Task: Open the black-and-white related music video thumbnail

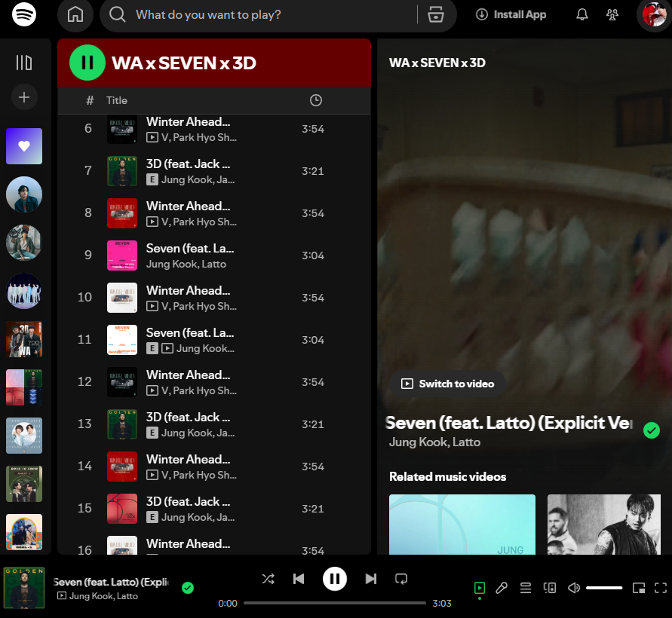Action: tap(604, 525)
